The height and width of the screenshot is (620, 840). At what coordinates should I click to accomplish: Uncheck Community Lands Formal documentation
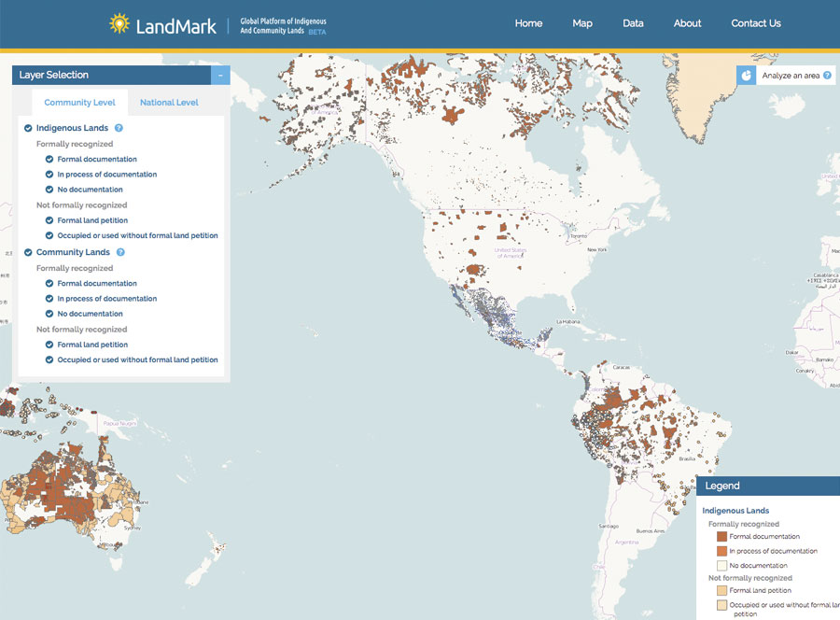(x=49, y=284)
